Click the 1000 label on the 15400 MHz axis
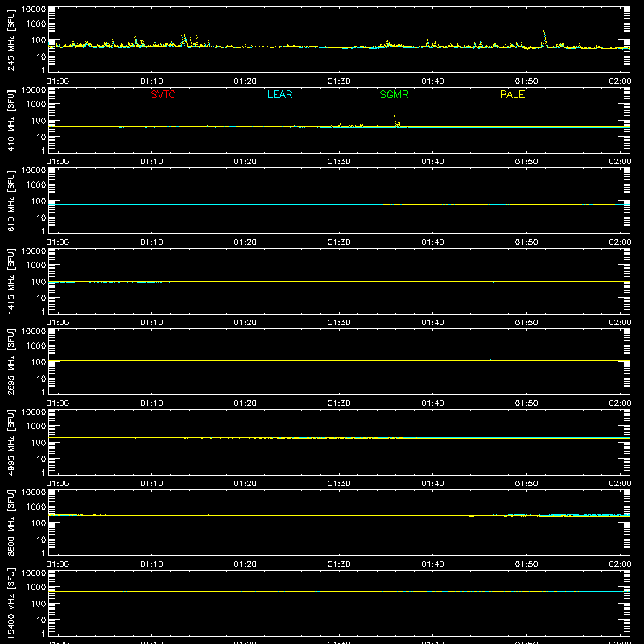Screen dimensions: 644x644 pos(36,588)
